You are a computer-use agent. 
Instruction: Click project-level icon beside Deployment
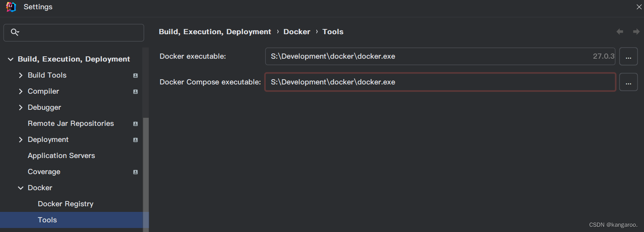135,140
